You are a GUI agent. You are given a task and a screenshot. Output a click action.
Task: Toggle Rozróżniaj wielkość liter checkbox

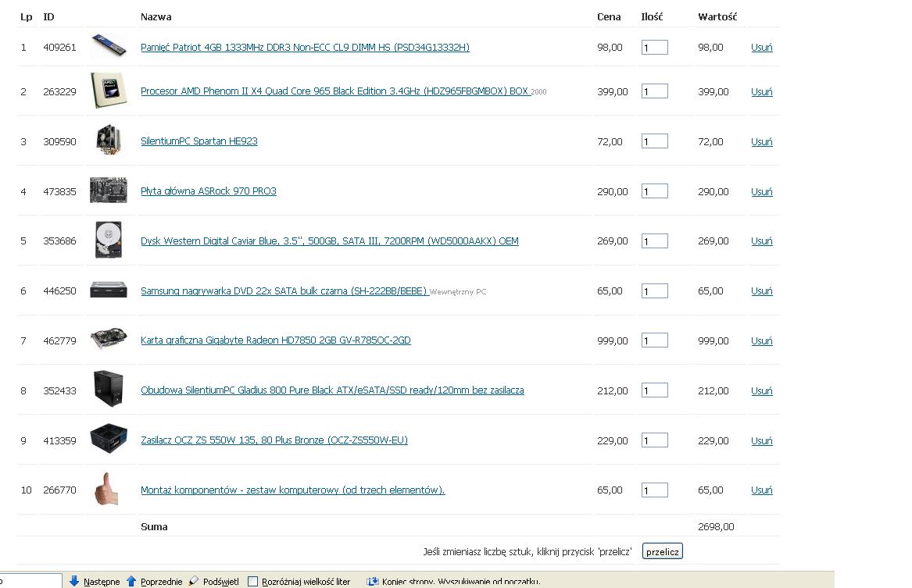point(252,582)
